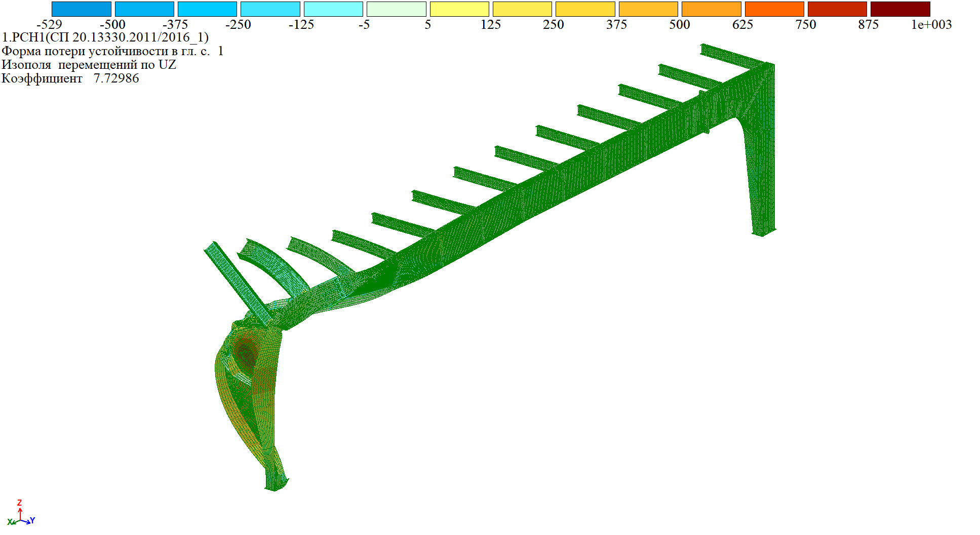Click the legend value -5
The height and width of the screenshot is (535, 980).
click(364, 24)
